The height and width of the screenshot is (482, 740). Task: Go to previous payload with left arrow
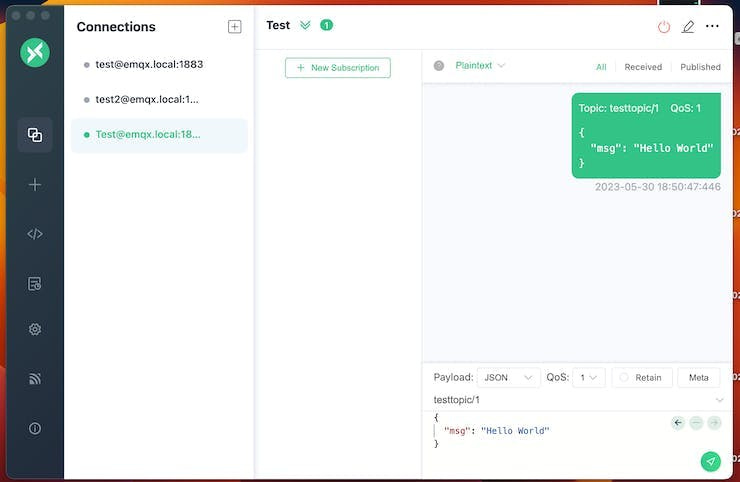(x=678, y=423)
